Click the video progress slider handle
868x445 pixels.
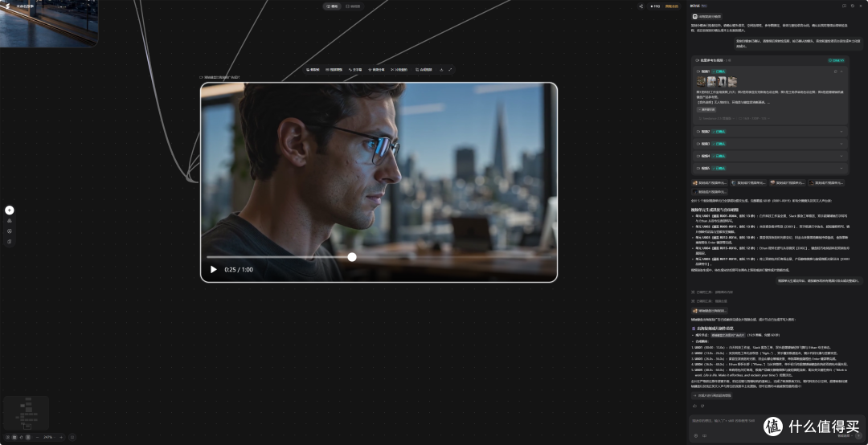[x=352, y=257]
